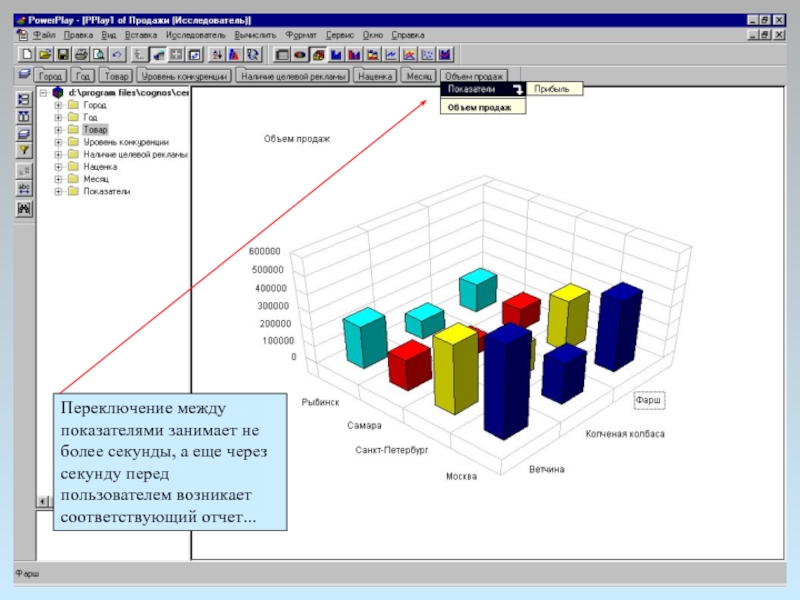The image size is (800, 600).
Task: Open Print Preview from the toolbar
Action: tap(98, 55)
